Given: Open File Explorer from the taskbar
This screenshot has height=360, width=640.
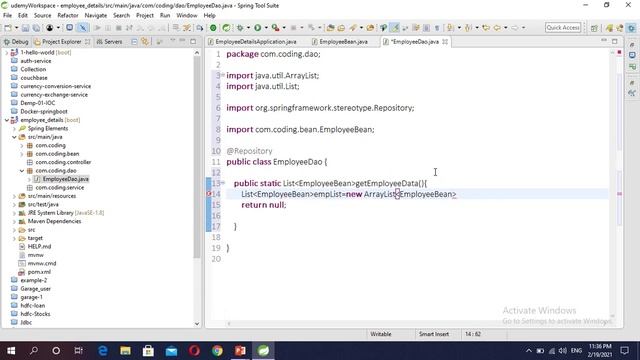Looking at the screenshot, I should (x=125, y=351).
